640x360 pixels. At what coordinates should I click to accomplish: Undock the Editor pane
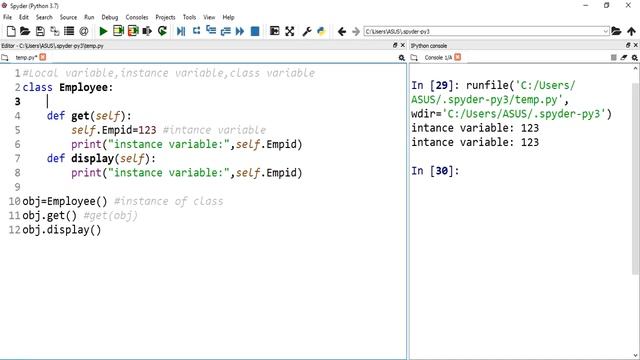coord(395,45)
